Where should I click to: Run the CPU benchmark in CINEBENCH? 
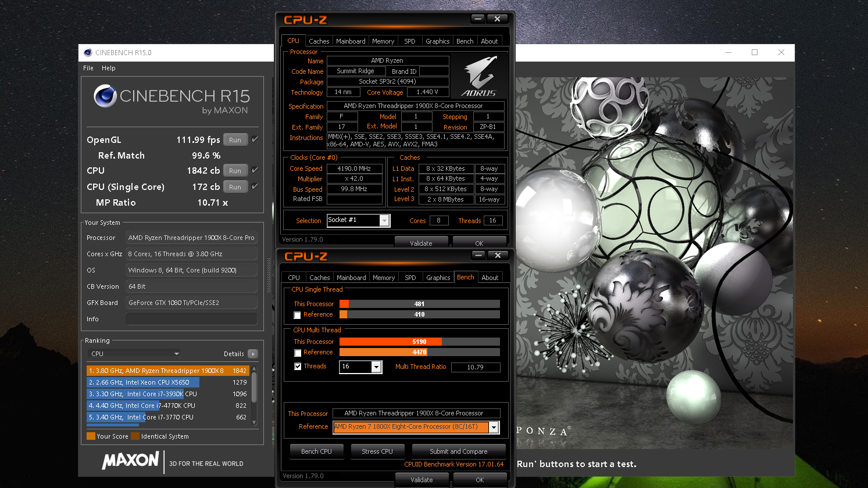click(235, 170)
